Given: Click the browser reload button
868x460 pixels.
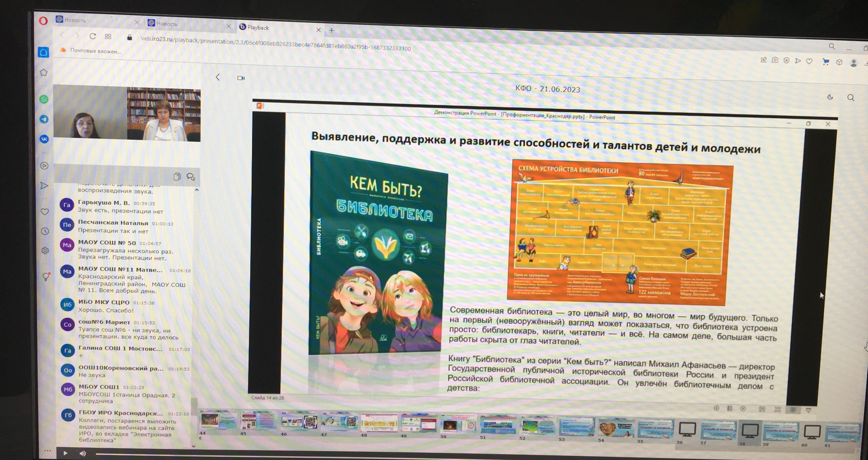Looking at the screenshot, I should coord(93,36).
